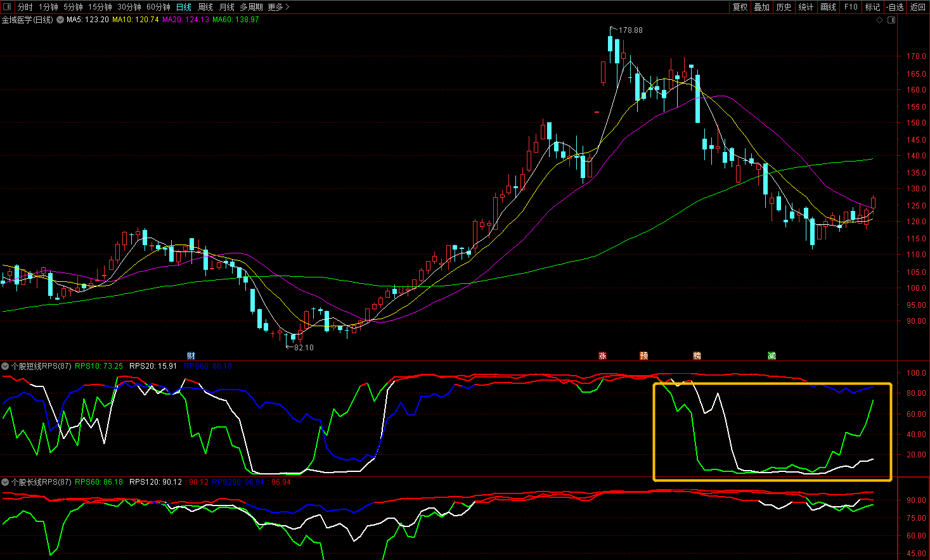This screenshot has height=560, width=930.
Task: Click the 170.0 price axis value
Action: 916,56
